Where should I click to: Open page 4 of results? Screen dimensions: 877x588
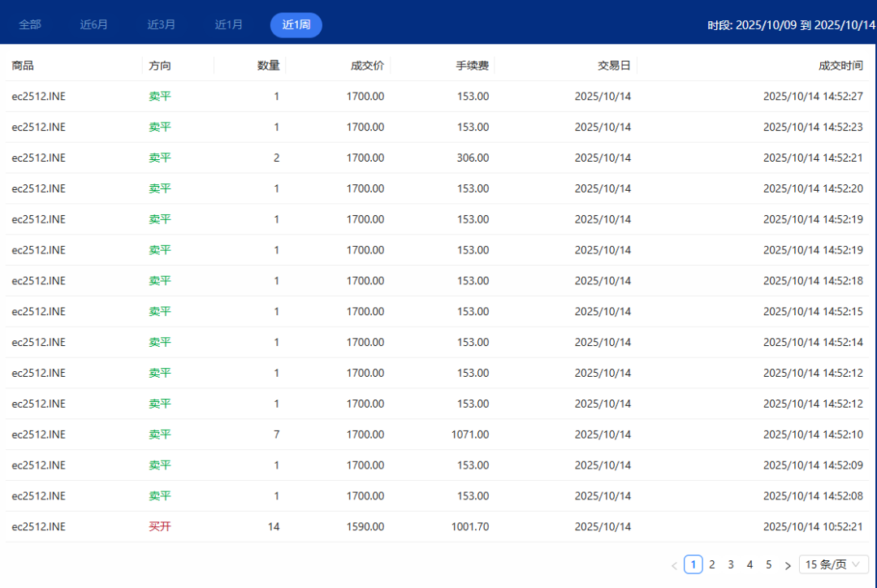pos(750,564)
